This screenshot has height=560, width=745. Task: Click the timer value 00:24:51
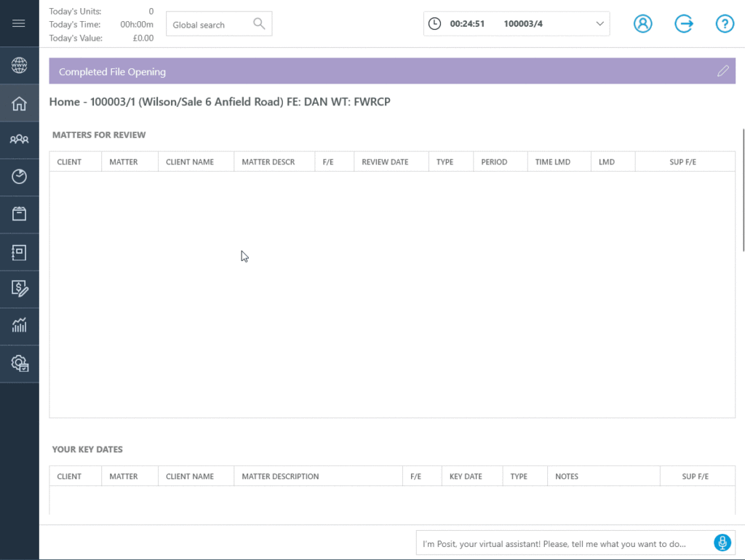(x=467, y=24)
